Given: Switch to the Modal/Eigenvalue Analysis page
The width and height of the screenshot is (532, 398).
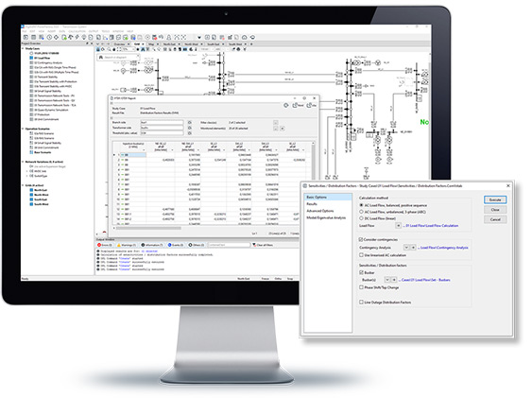Looking at the screenshot, I should click(x=326, y=217).
